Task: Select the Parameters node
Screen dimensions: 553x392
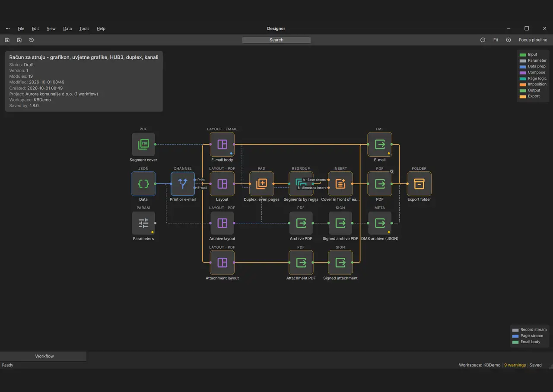Action: coord(143,223)
